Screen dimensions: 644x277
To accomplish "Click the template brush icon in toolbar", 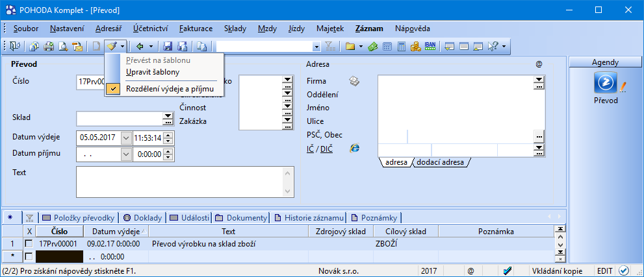I will tap(112, 46).
